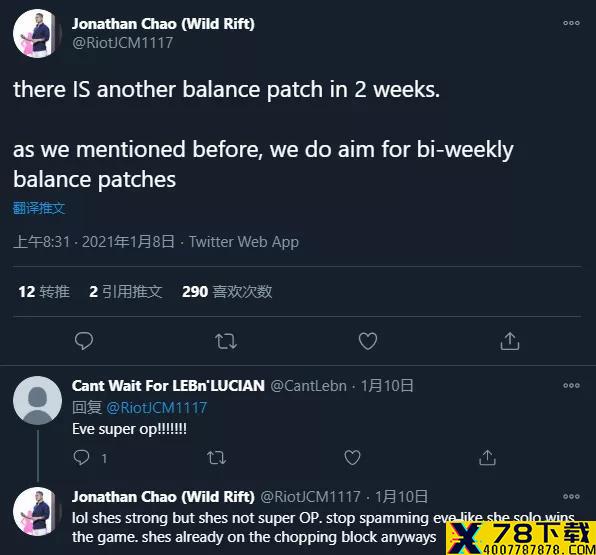This screenshot has width=596, height=555.
Task: View the 290 喜欢次数 likes list
Action: [227, 292]
